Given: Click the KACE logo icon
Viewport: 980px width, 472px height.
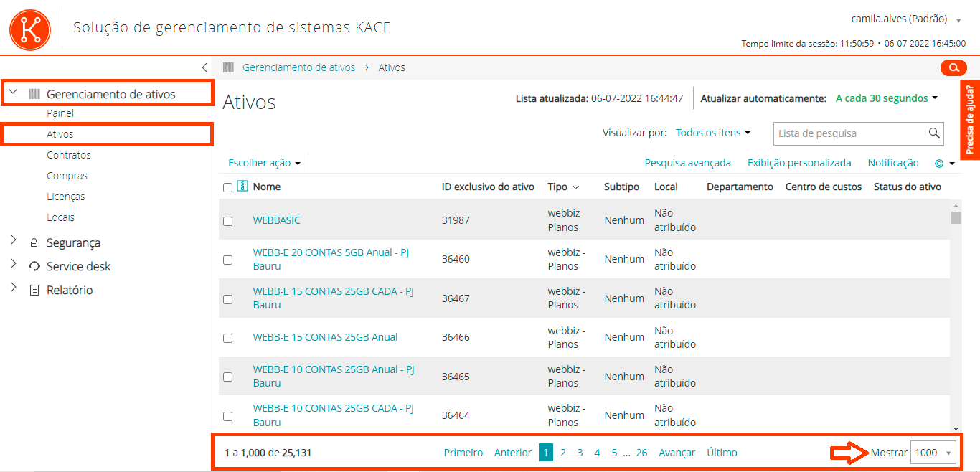Looking at the screenshot, I should click(30, 30).
